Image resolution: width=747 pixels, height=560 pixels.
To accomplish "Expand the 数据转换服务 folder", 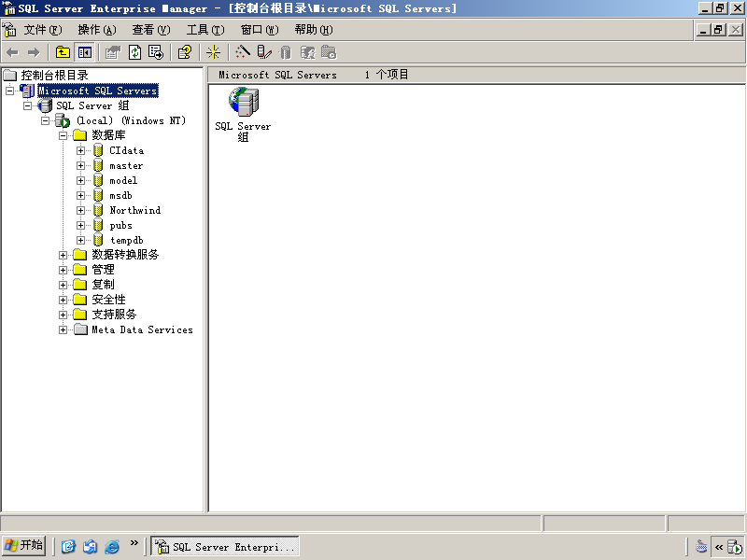I will pos(63,255).
